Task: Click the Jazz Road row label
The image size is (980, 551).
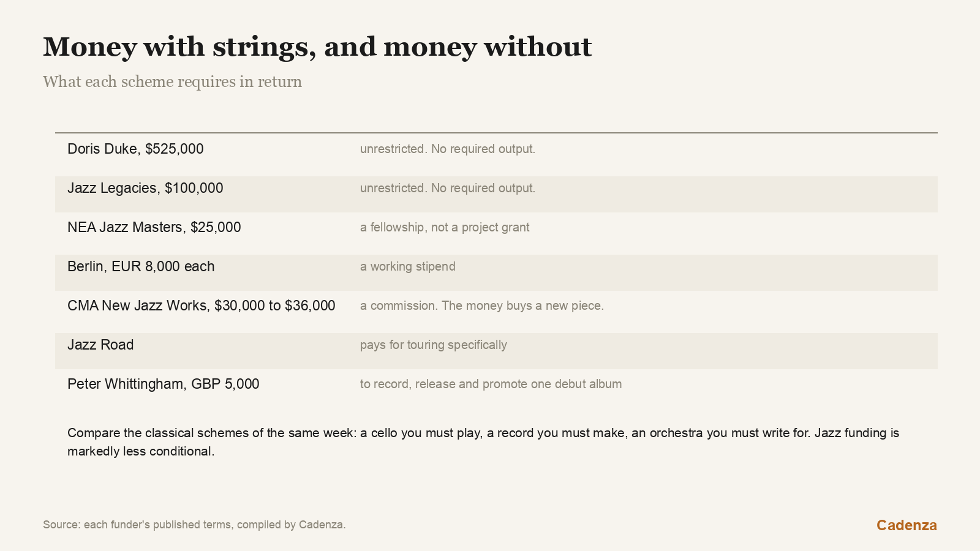Action: click(x=100, y=345)
